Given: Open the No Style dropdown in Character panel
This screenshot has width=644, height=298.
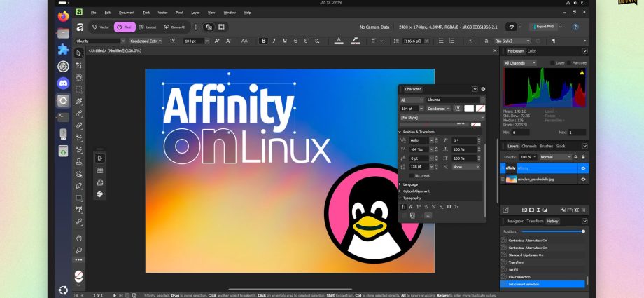Looking at the screenshot, I should 442,118.
